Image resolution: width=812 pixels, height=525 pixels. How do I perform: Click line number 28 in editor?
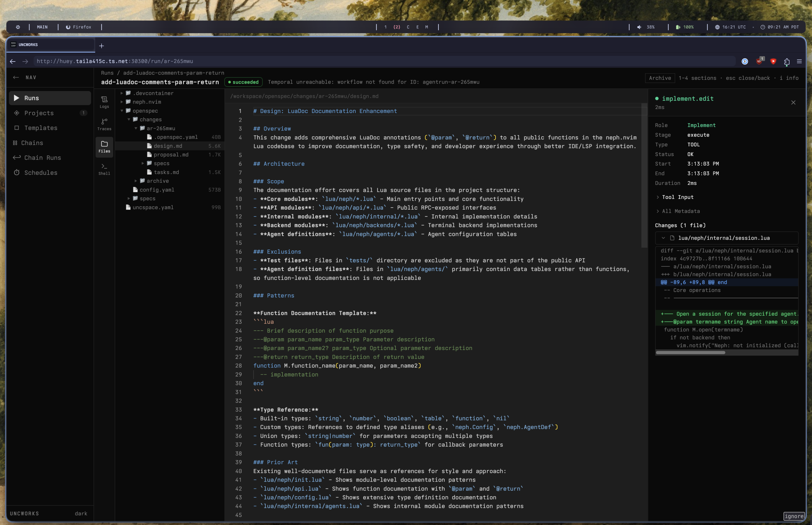(x=238, y=365)
